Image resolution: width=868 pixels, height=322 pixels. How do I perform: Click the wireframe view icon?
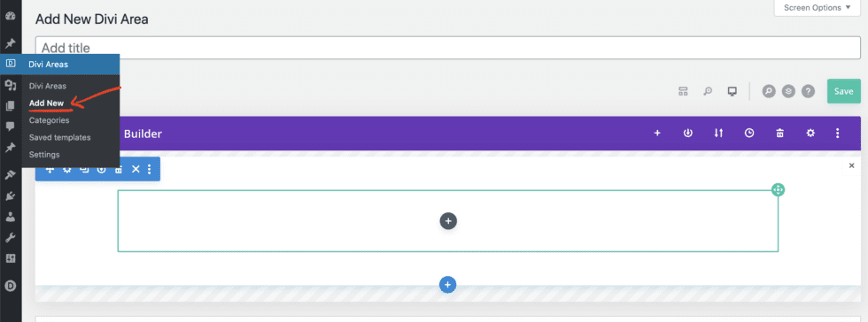pyautogui.click(x=683, y=91)
